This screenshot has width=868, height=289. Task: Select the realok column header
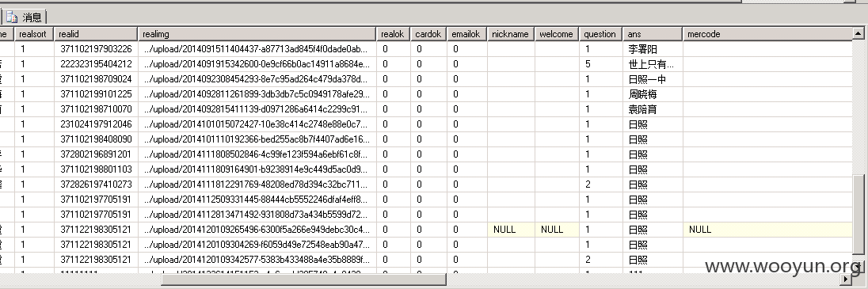pos(393,34)
